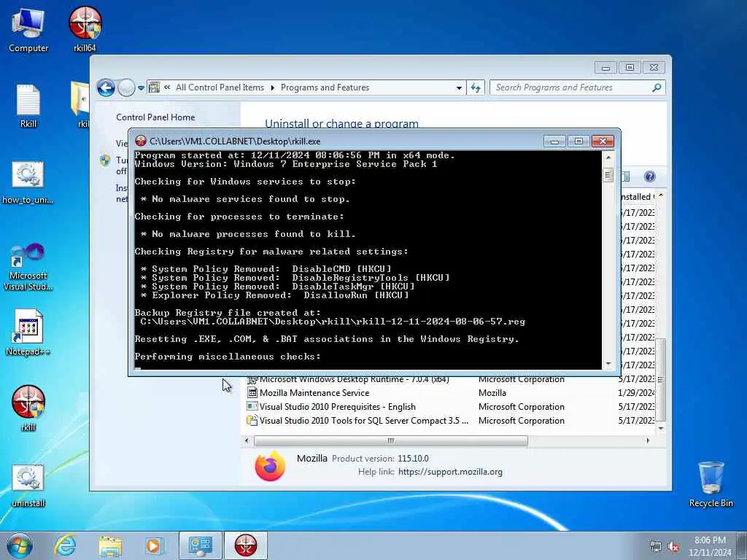Click the Installed On column header
Image resolution: width=747 pixels, height=560 pixels.
click(637, 197)
